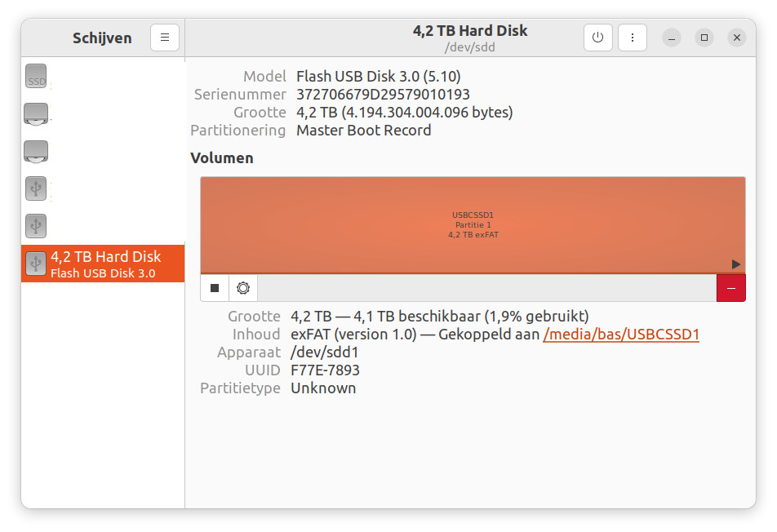Open the Schijven application hamburger menu

[165, 38]
